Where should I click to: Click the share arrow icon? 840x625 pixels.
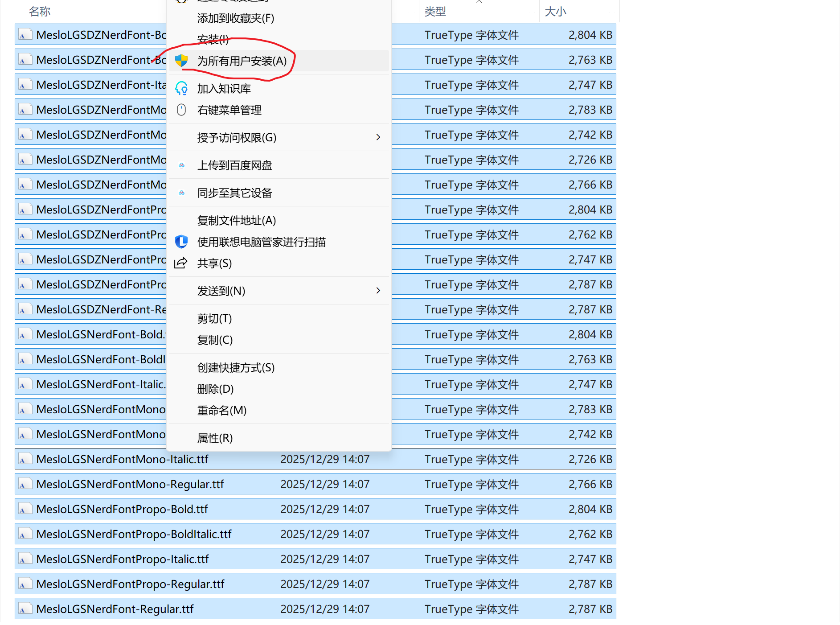(x=181, y=263)
